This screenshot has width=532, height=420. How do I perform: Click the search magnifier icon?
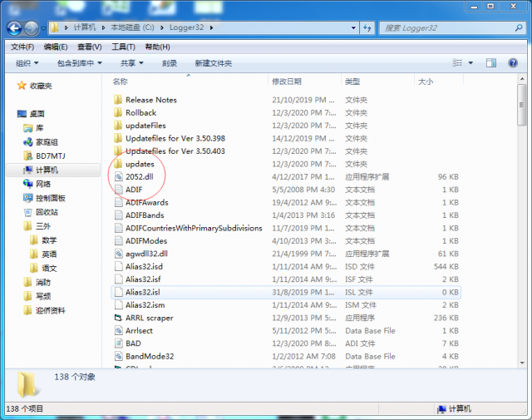(519, 27)
